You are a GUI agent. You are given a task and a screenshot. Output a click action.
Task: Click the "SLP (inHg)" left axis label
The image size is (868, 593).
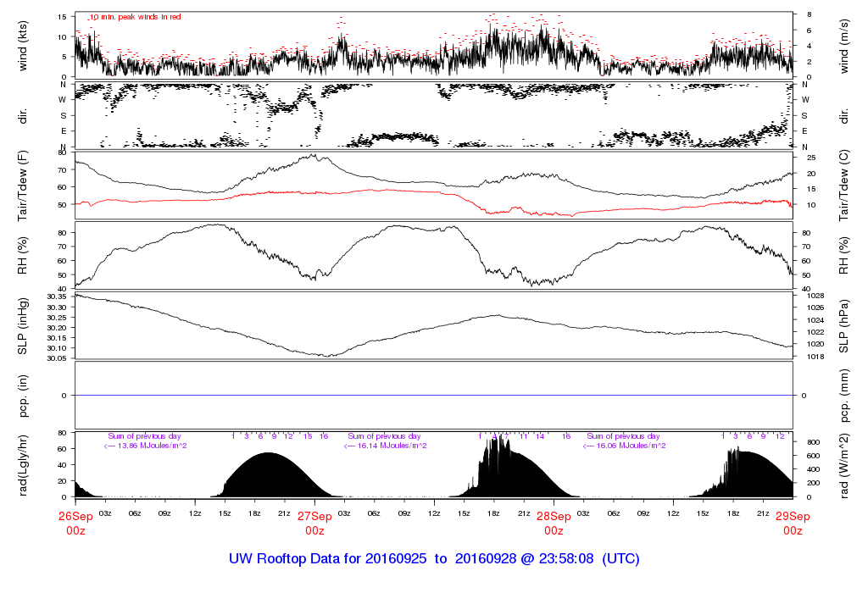coord(23,327)
